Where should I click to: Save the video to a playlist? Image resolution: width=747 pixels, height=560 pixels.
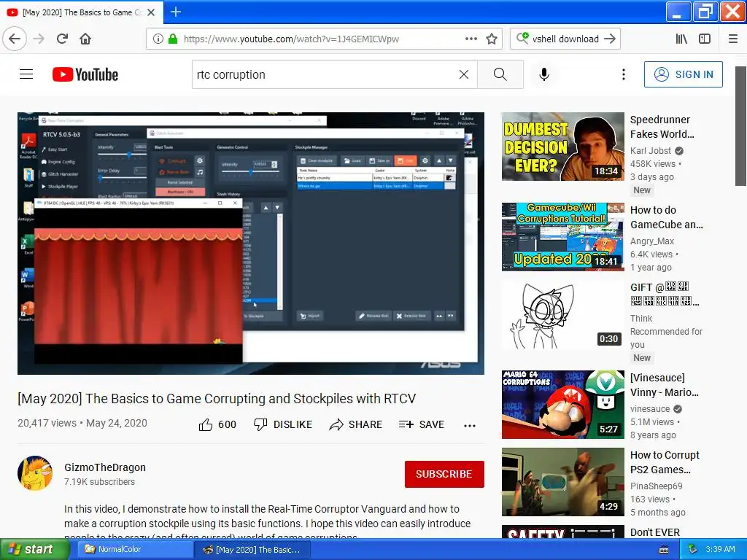(422, 424)
